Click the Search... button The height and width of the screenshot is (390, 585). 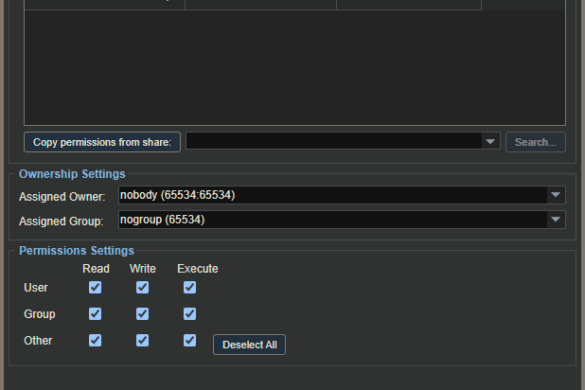coord(535,142)
